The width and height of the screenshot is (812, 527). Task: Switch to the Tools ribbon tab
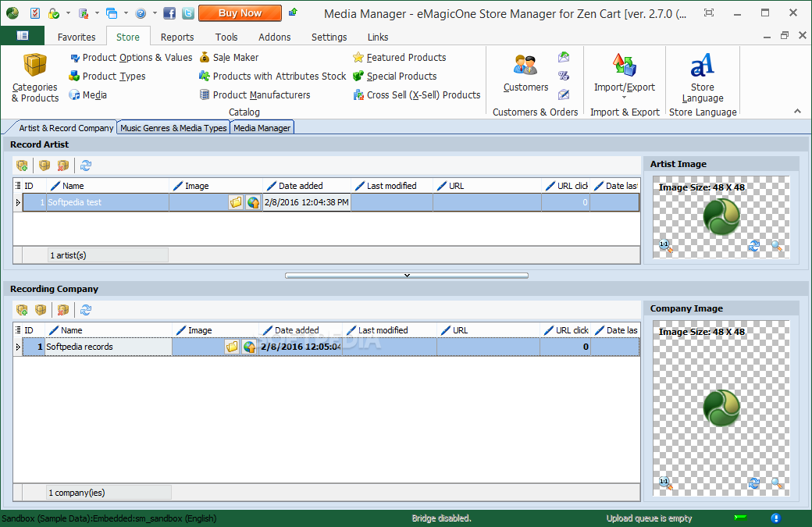(x=226, y=37)
